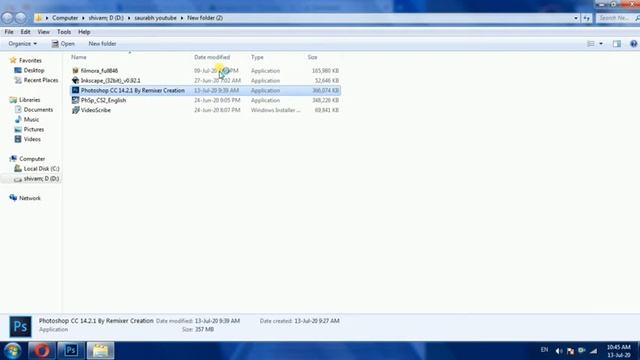Screen dimensions: 640x360
Task: Open the Help menu
Action: 84,32
